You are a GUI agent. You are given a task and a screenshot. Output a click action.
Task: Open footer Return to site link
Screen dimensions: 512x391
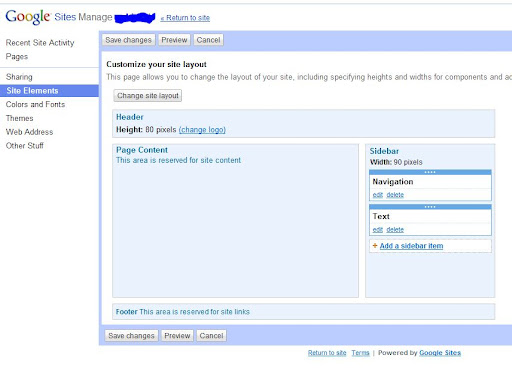[x=327, y=353]
